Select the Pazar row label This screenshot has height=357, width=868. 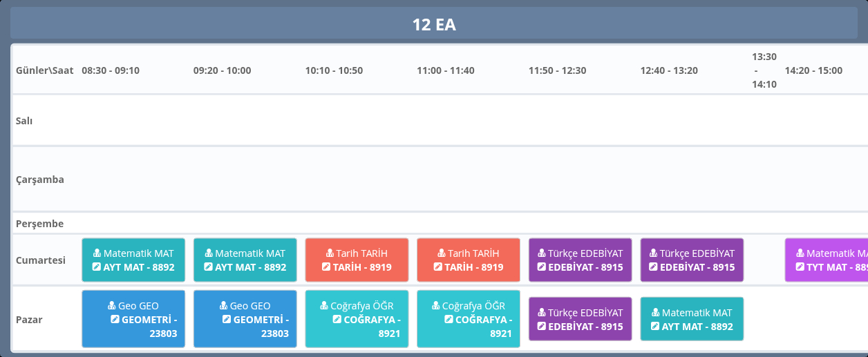pos(29,320)
